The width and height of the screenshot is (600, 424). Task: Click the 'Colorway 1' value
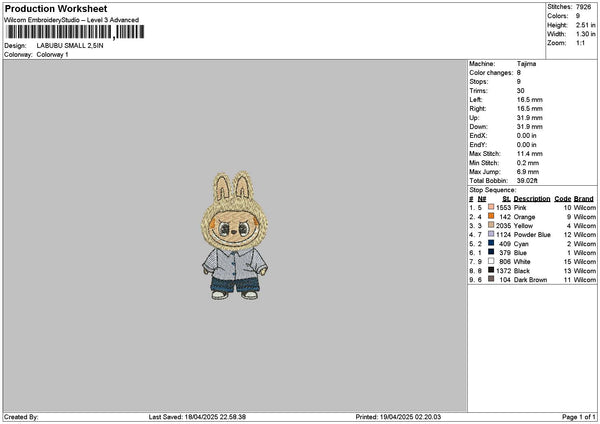pyautogui.click(x=52, y=55)
